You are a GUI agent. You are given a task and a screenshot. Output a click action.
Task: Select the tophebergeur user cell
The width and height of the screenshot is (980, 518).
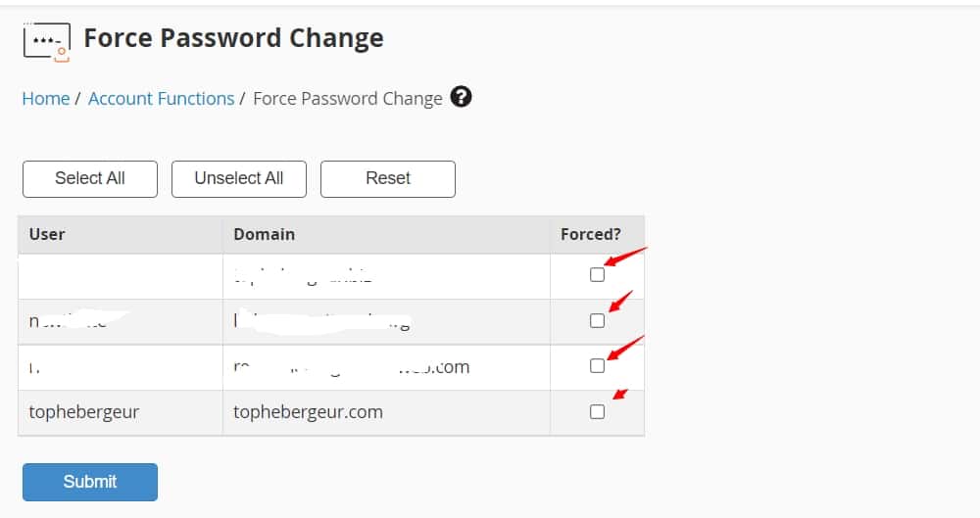tap(121, 412)
